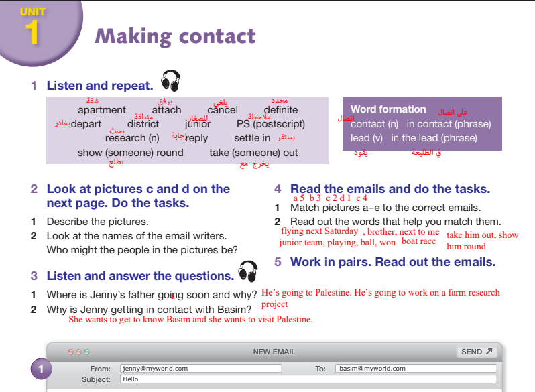Click the orange minimize dot in the email window
The width and height of the screenshot is (535, 392).
(79, 352)
